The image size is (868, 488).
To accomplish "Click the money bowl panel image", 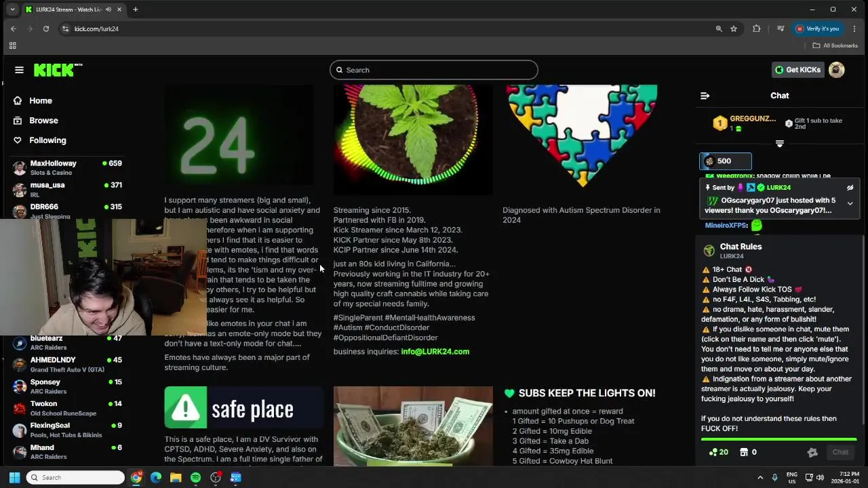I will (413, 426).
